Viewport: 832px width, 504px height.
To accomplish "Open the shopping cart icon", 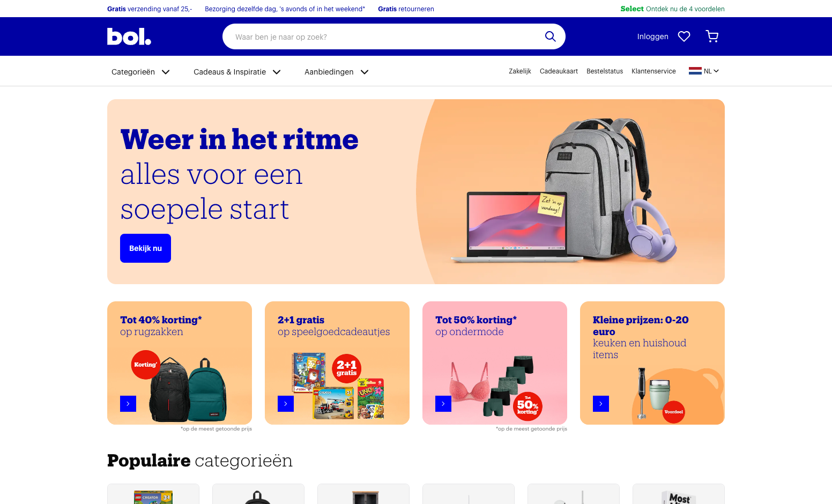I will pos(712,36).
